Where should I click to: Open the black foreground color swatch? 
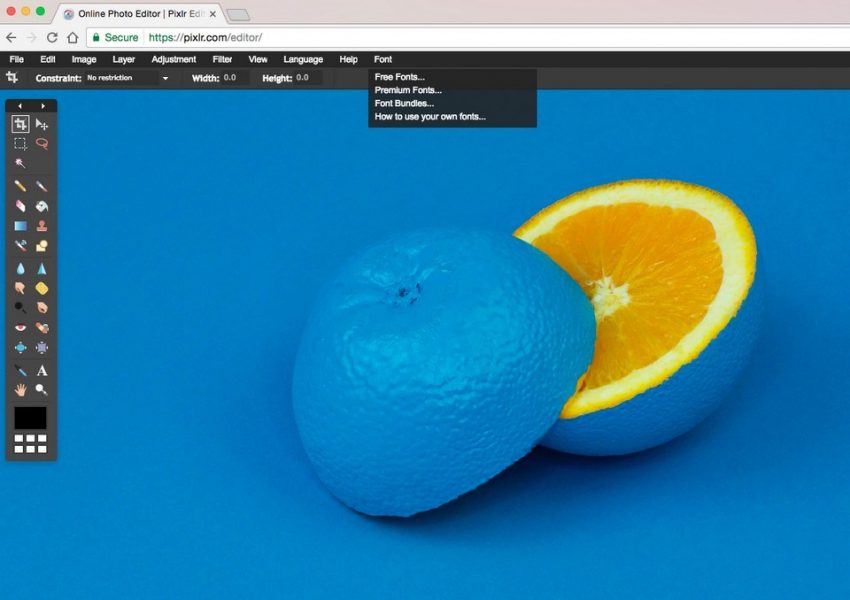[30, 418]
